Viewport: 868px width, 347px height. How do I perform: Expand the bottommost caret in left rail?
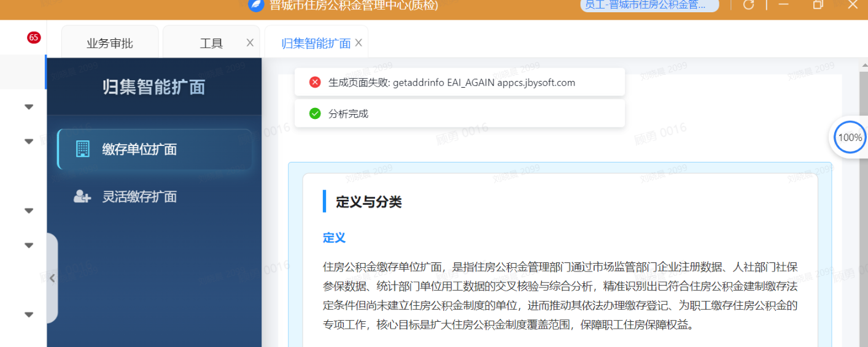click(x=29, y=315)
